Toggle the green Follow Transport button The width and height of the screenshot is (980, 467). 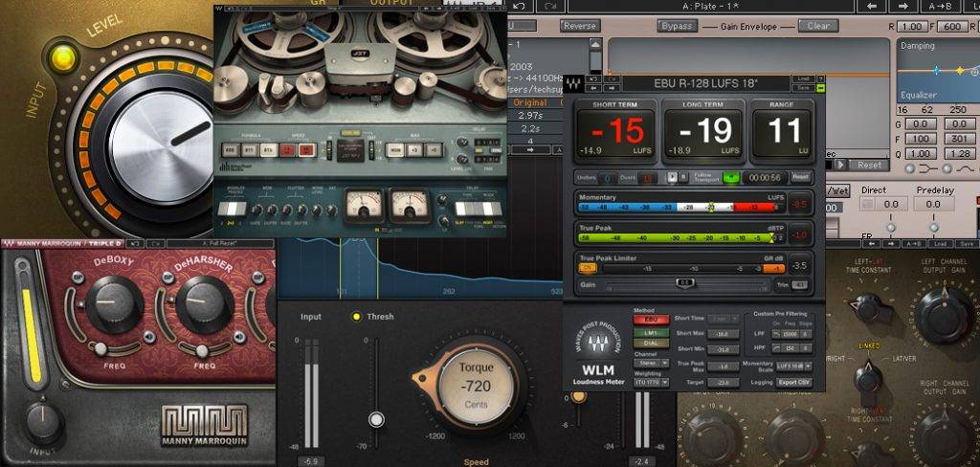click(x=730, y=178)
